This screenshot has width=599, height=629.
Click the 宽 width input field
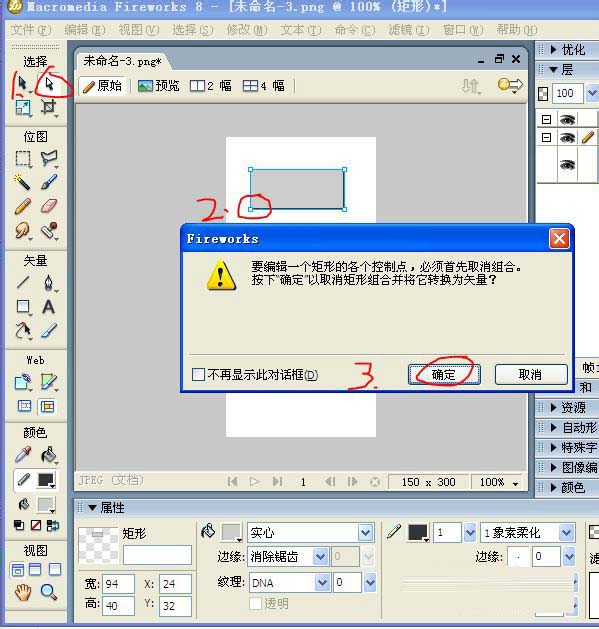[x=118, y=584]
